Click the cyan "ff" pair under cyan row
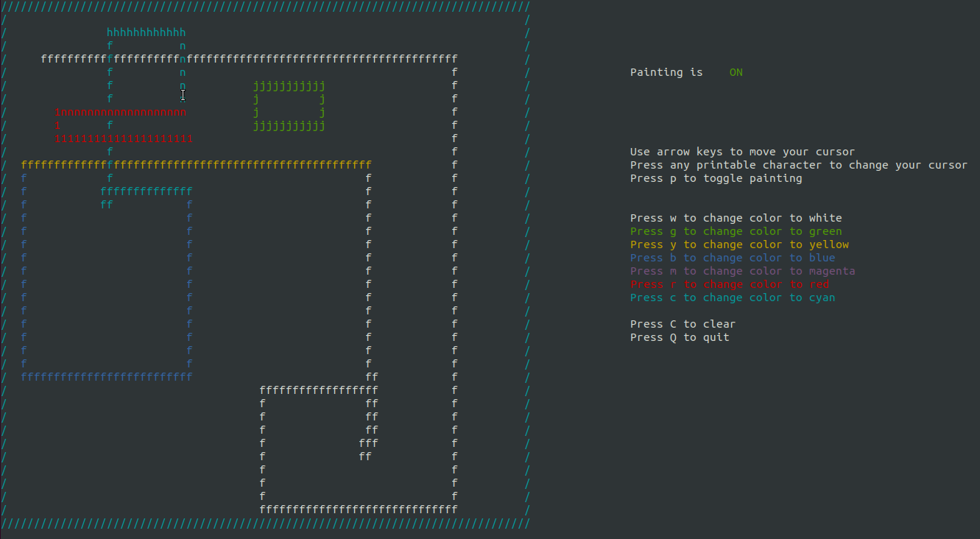980x539 pixels. (x=107, y=205)
